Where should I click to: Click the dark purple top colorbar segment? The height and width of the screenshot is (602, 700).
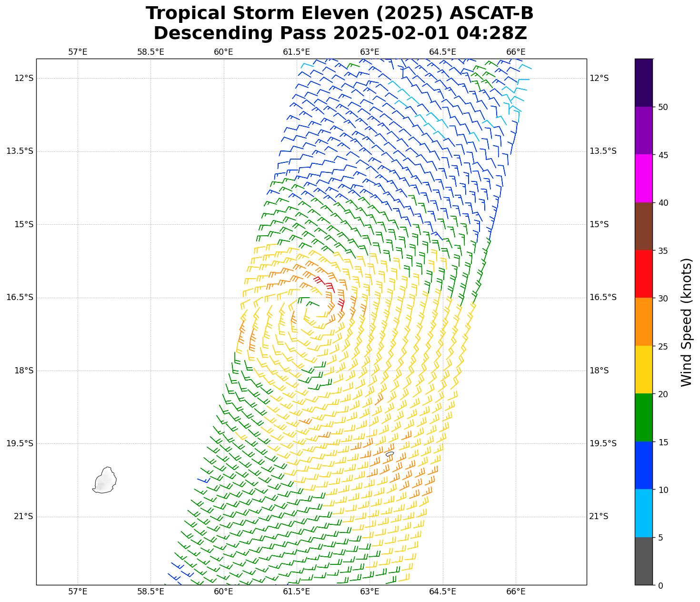643,82
